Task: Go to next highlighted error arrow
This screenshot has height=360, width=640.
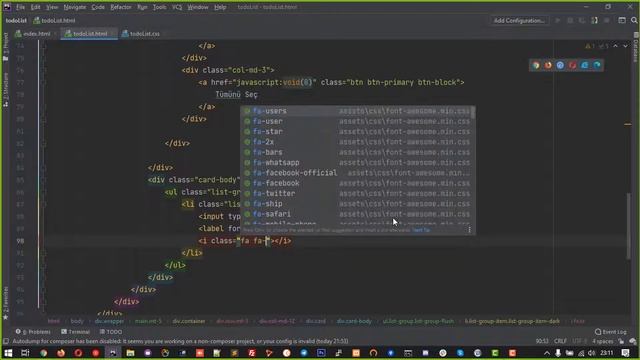Action: (x=625, y=46)
